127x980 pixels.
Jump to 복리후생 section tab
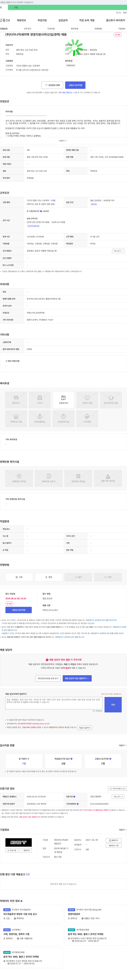click(x=74, y=29)
